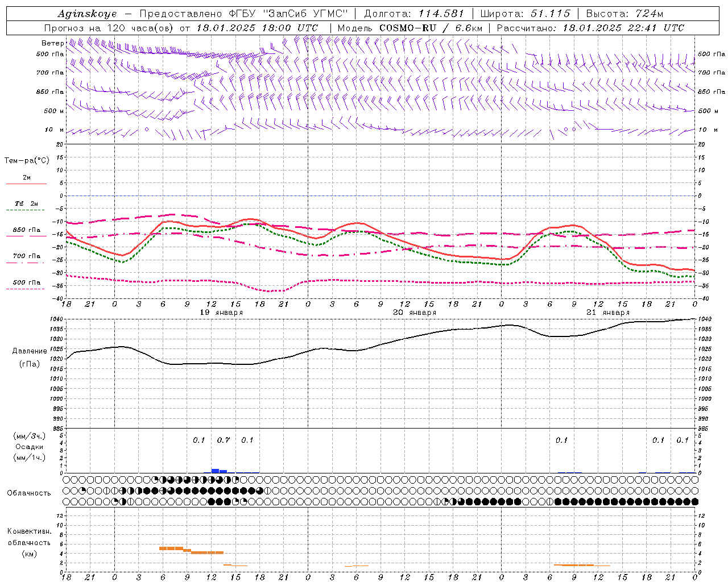Click the Aginskoye station title
728x582 pixels.
point(87,14)
